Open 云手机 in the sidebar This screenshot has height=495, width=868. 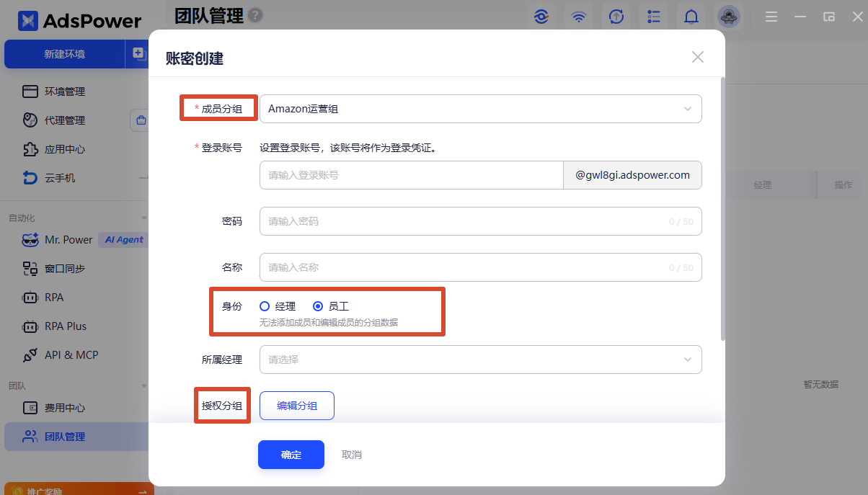click(x=60, y=178)
